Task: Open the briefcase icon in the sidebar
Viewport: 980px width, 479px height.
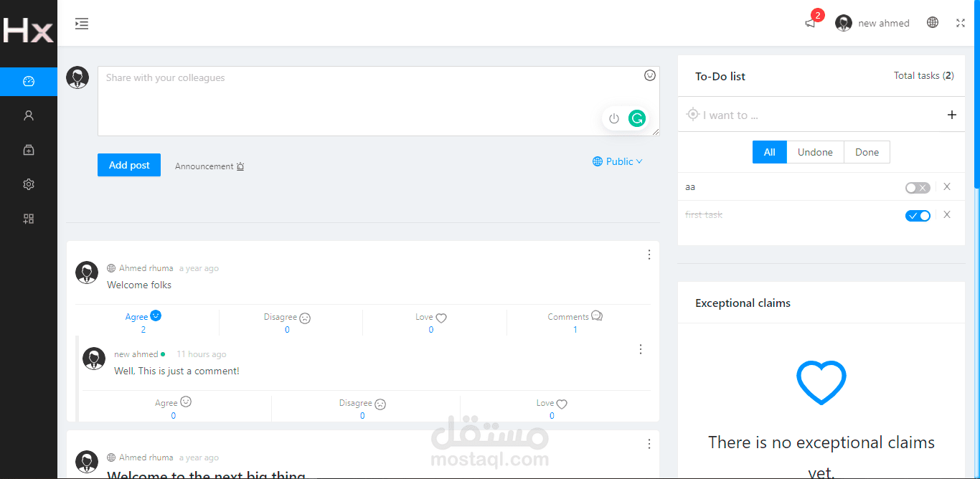Action: [29, 150]
